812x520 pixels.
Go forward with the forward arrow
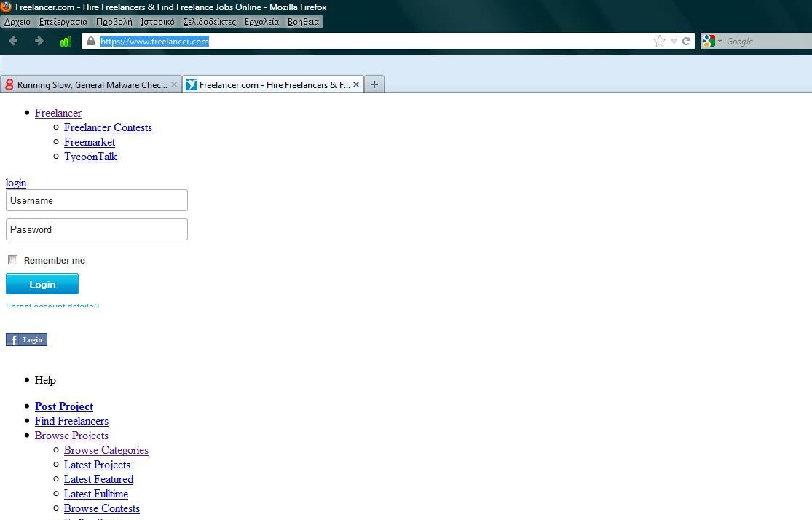pos(39,41)
